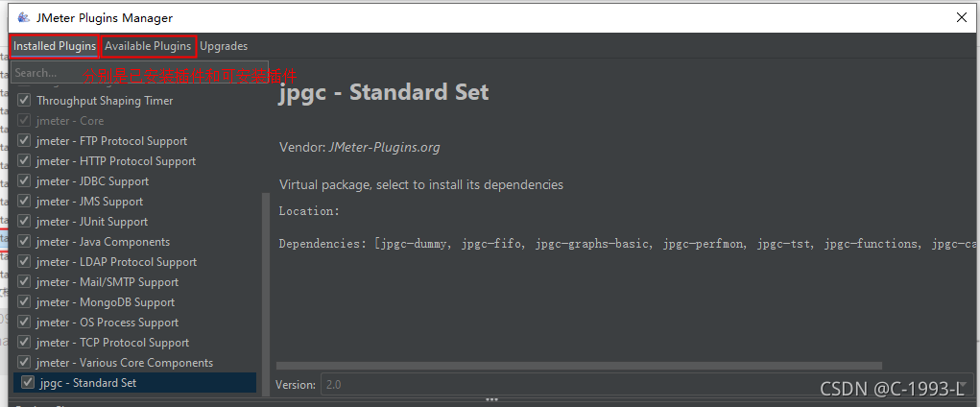Toggle jmeter - JUnit Support checkbox

point(24,222)
